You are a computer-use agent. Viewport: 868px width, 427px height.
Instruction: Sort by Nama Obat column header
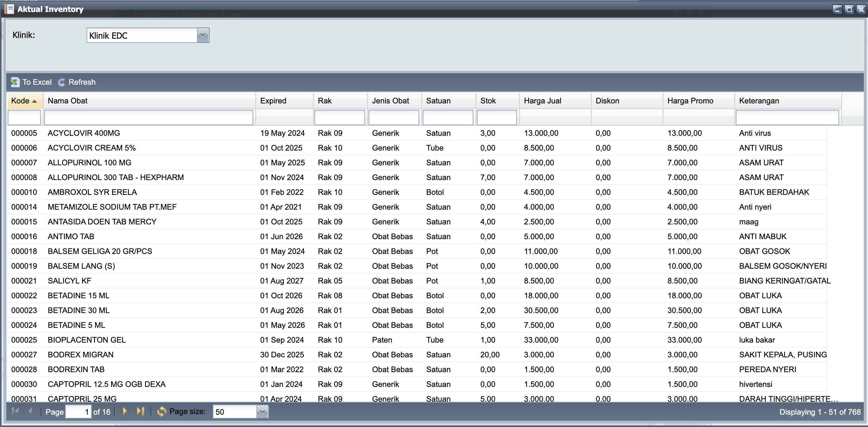point(68,101)
